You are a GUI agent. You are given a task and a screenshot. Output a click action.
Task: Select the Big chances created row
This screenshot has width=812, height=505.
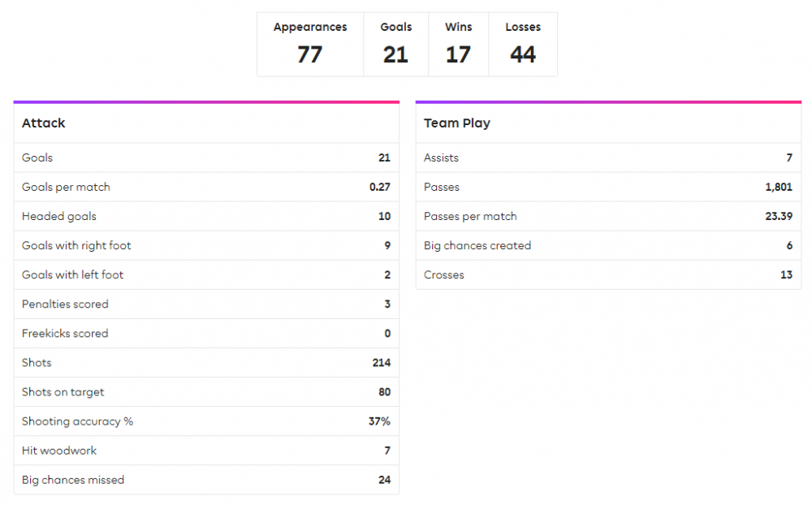[x=608, y=245]
